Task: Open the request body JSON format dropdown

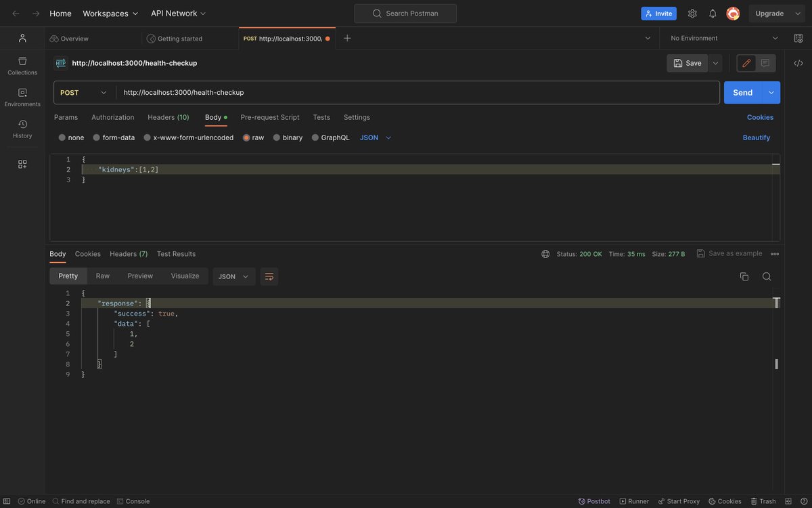Action: click(x=376, y=137)
